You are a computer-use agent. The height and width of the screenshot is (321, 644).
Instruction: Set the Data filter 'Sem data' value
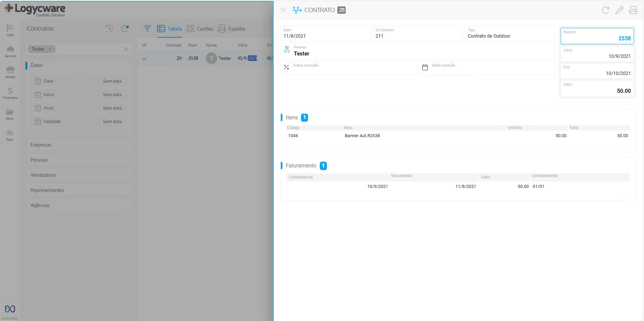(112, 81)
